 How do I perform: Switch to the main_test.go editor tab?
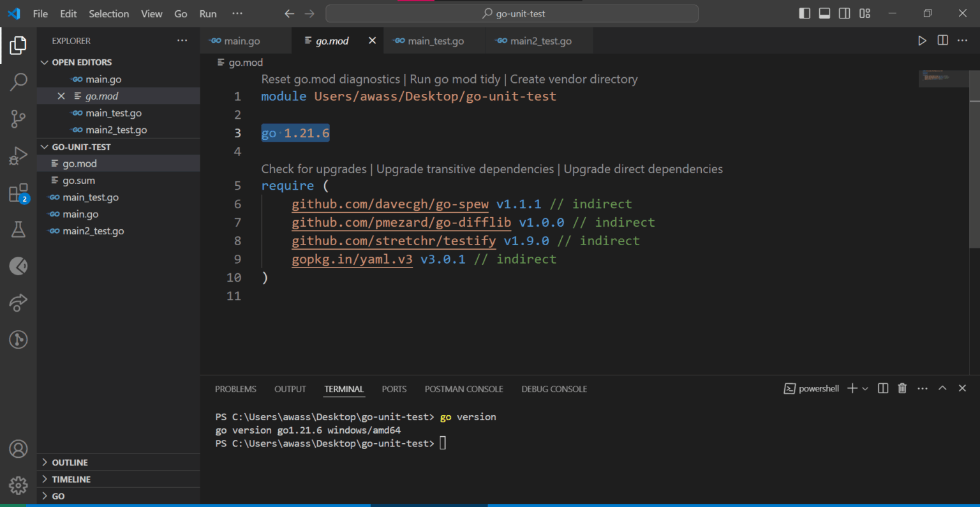coord(435,41)
